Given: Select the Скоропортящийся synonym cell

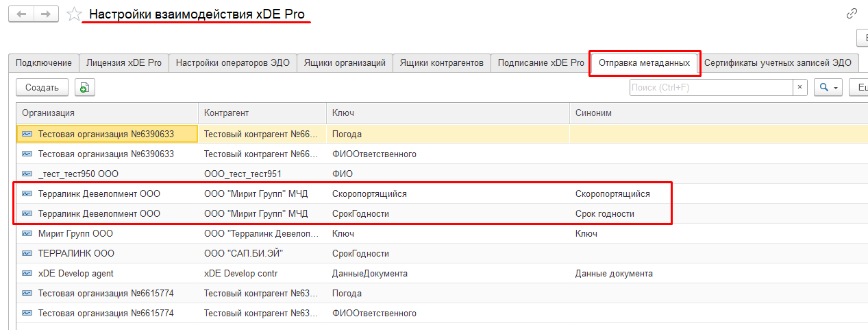Looking at the screenshot, I should pos(719,193).
